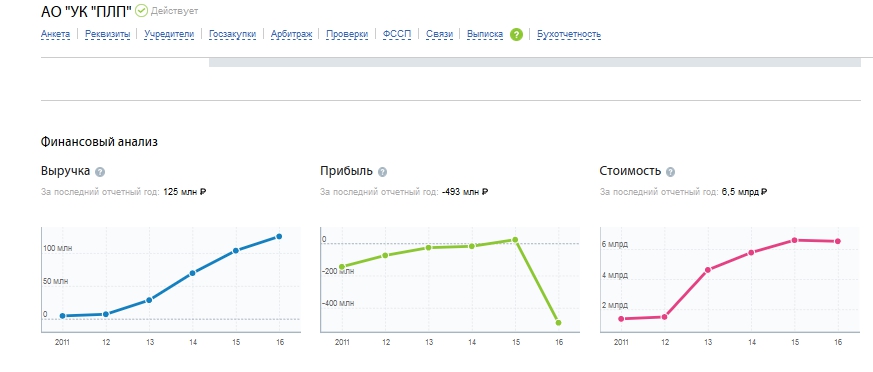
Task: Click the help icon next to Выручка
Action: (x=100, y=172)
